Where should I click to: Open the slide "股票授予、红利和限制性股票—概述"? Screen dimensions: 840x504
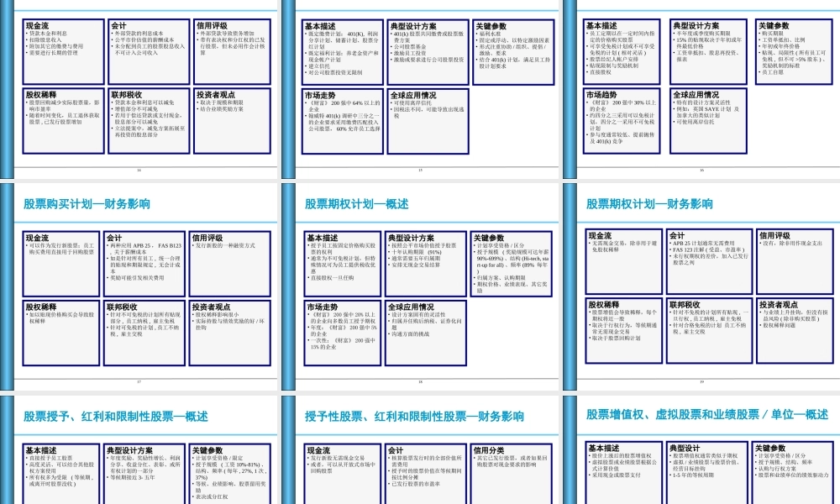139,450
